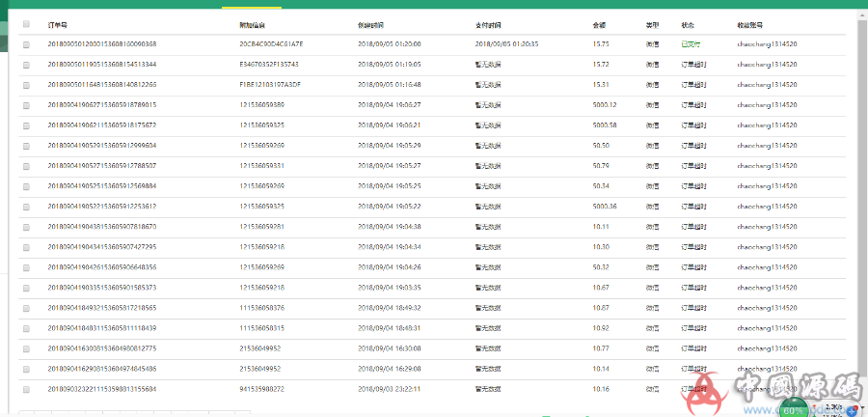Select checkbox for the 10.11 amount row
This screenshot has width=868, height=417.
(26, 227)
